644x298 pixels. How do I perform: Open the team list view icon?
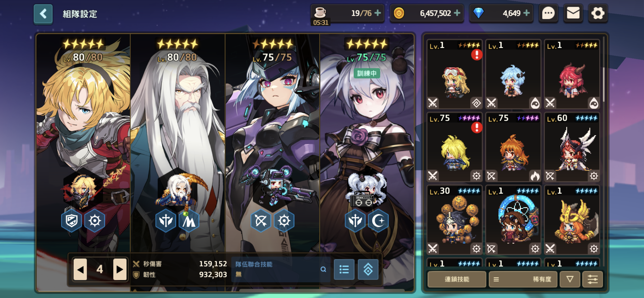tap(344, 269)
